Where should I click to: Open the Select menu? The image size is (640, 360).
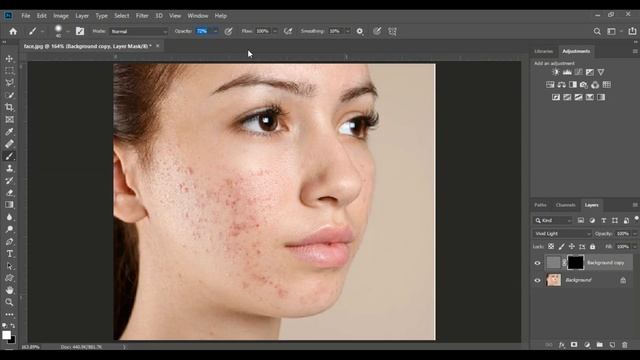[x=122, y=16]
